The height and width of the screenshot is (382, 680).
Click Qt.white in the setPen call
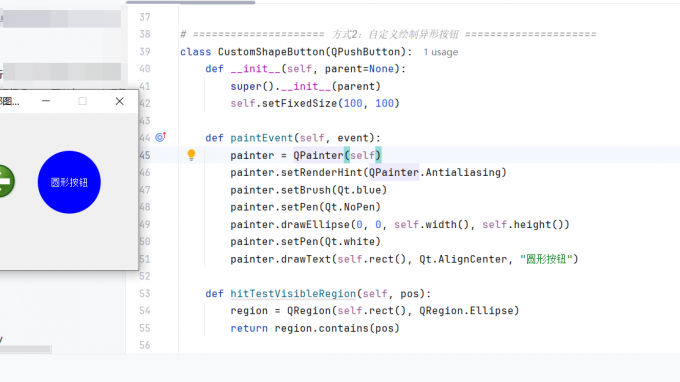coord(350,242)
